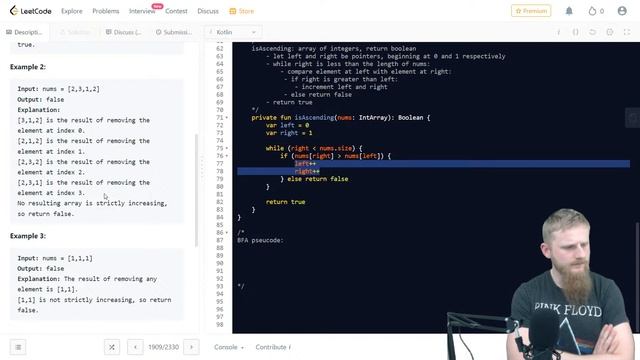Click the description panel scrollbar
Image resolution: width=640 pixels, height=360 pixels.
click(196, 190)
